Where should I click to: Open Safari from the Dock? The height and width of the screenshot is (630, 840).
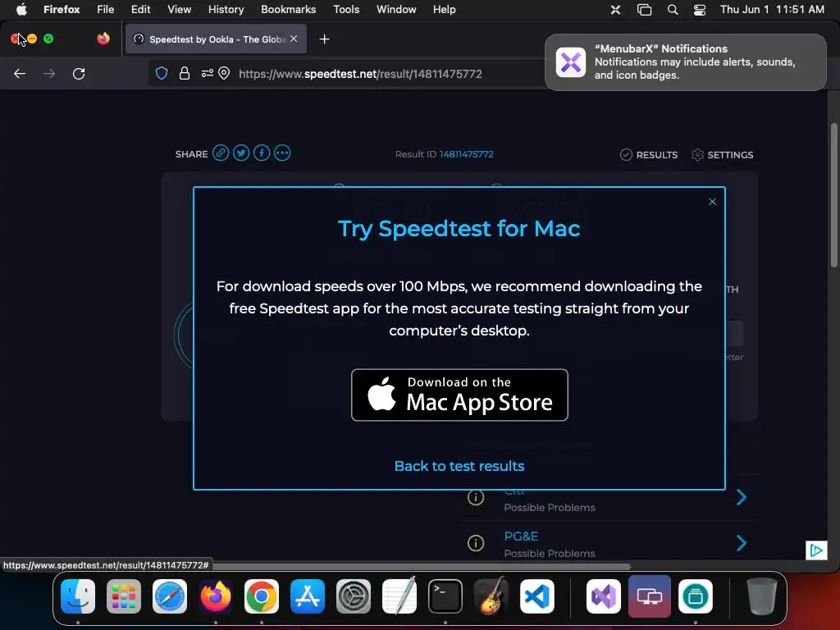click(x=170, y=596)
